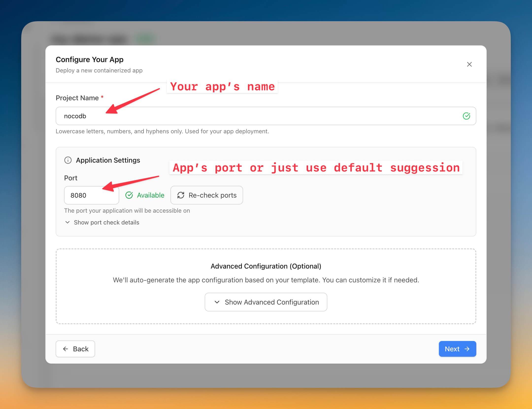
Task: Select the Port field showing 8080
Action: [x=91, y=195]
